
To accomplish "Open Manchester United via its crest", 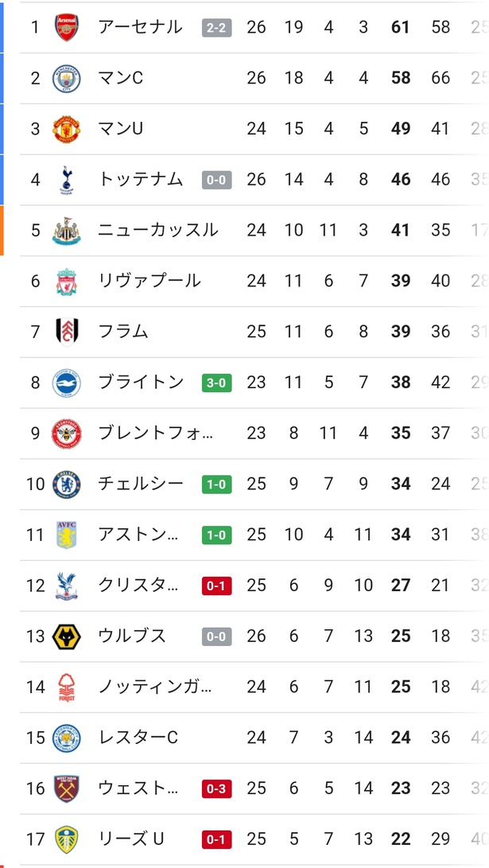I will coord(66,128).
